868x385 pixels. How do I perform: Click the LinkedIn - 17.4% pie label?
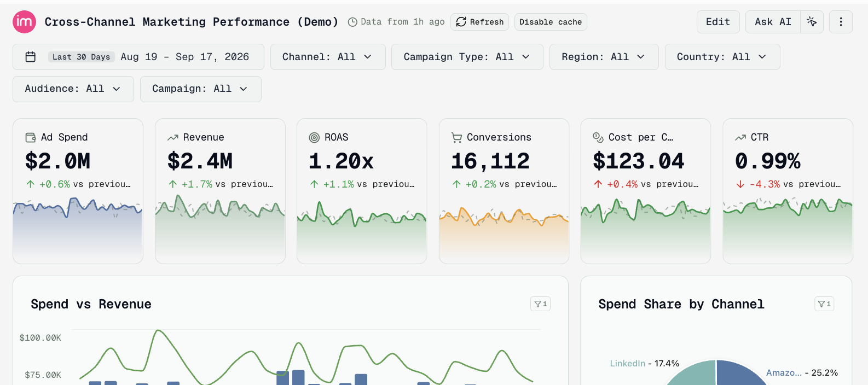pos(645,364)
